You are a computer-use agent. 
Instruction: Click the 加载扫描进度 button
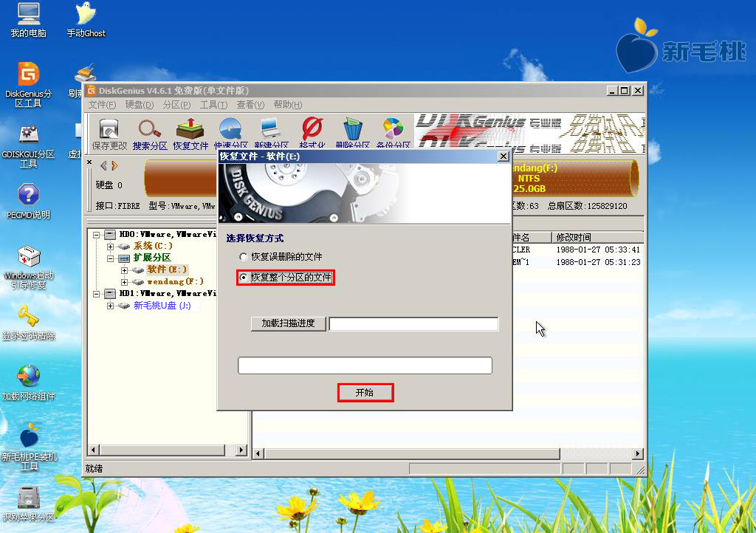(x=289, y=323)
